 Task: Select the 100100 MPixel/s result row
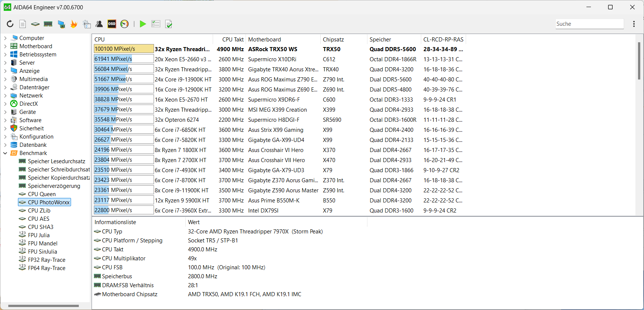click(279, 49)
